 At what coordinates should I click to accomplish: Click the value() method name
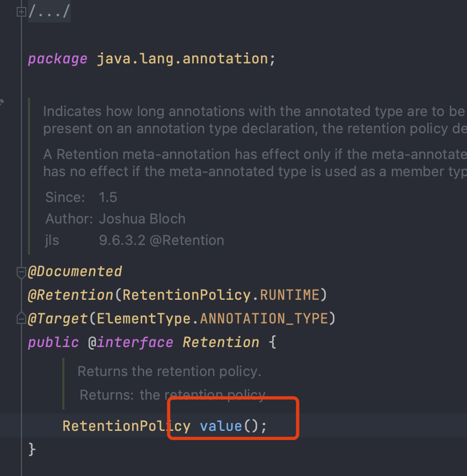[221, 426]
